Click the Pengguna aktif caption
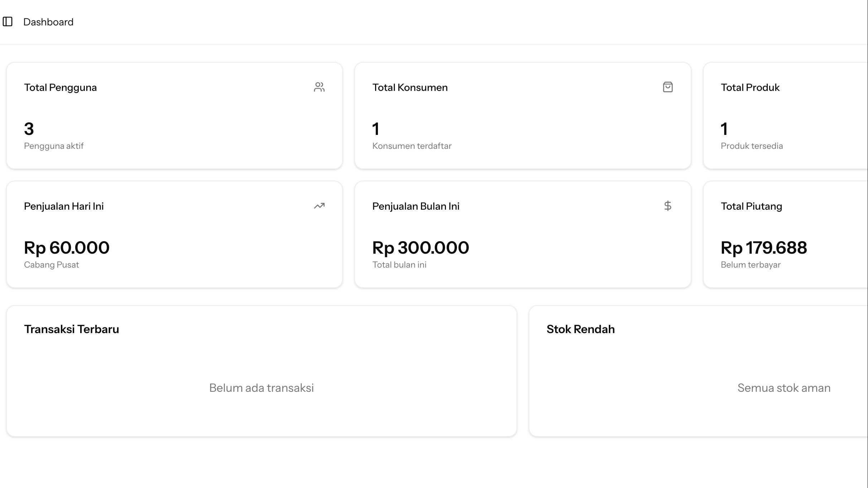This screenshot has height=488, width=868. pos(54,146)
